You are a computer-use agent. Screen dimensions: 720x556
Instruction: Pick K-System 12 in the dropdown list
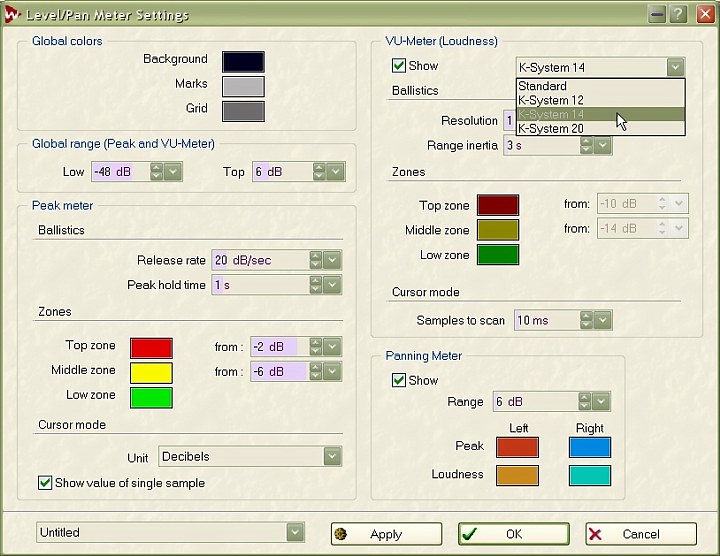pyautogui.click(x=551, y=101)
